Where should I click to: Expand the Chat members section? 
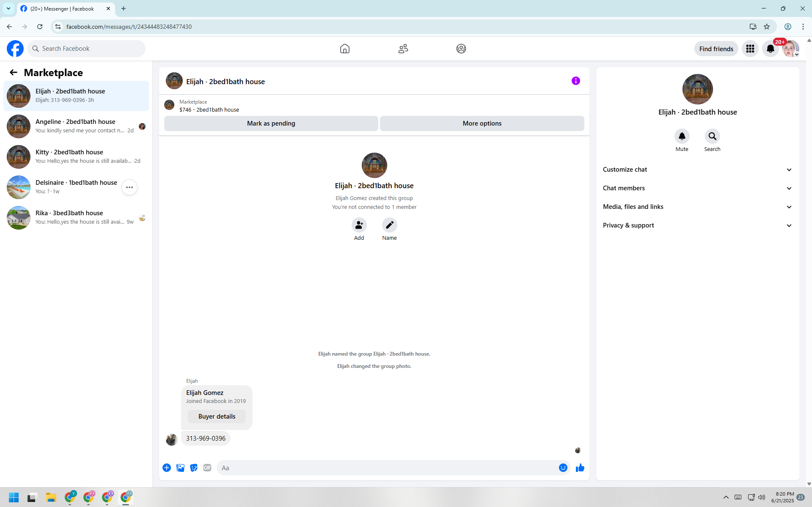(x=697, y=188)
